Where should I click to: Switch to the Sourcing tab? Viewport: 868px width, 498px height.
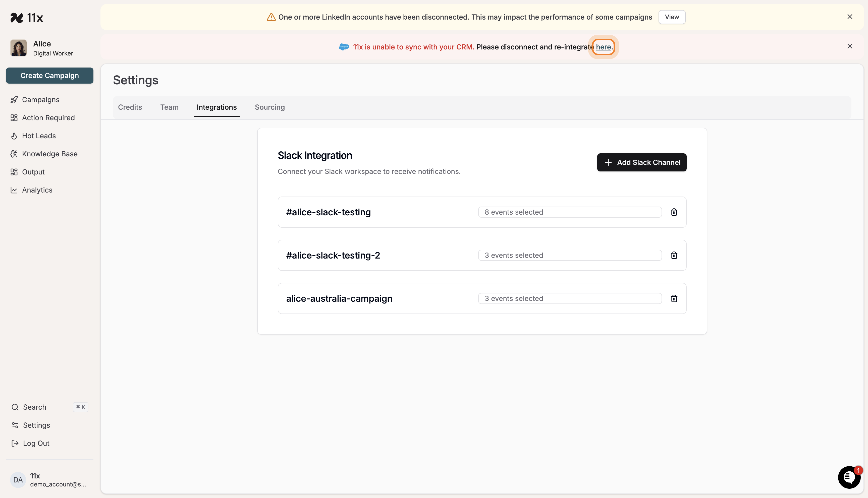coord(269,107)
